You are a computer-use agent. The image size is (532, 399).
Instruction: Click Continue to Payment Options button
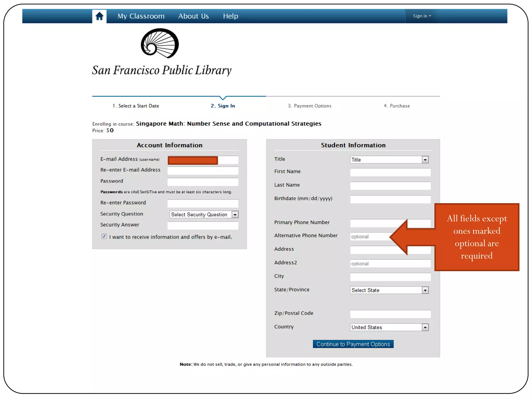(353, 344)
